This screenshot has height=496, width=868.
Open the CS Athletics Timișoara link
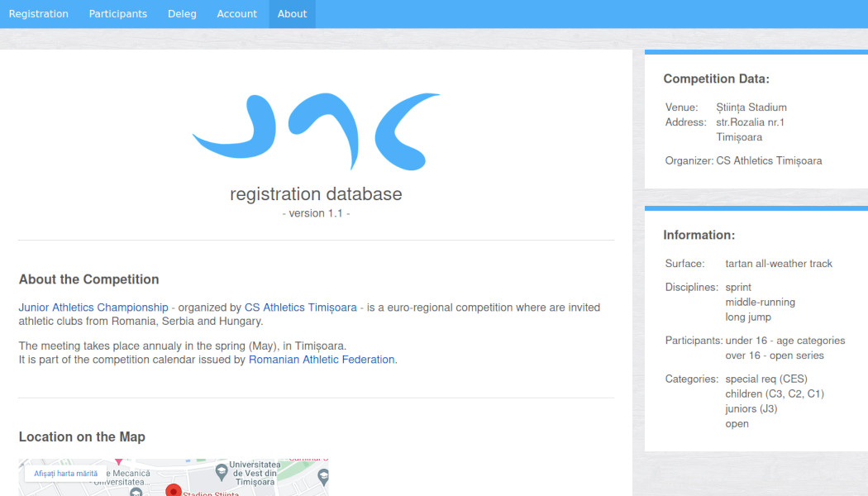click(301, 308)
